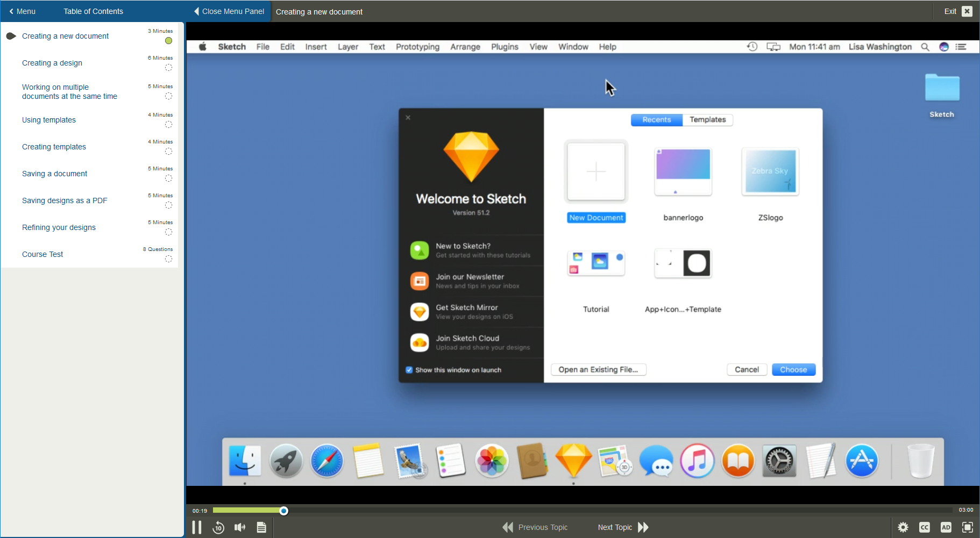
Task: Mute the video audio
Action: [x=240, y=527]
